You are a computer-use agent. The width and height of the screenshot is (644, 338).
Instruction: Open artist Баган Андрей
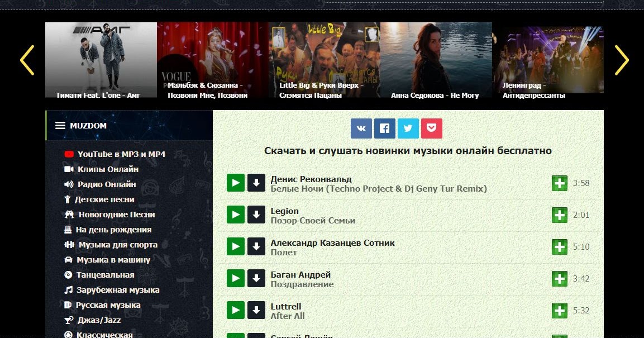click(x=300, y=275)
